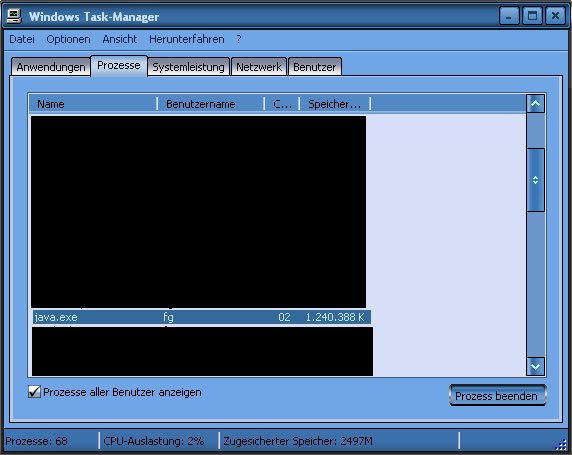Click the user name fg cell
The width and height of the screenshot is (572, 455).
(x=168, y=317)
